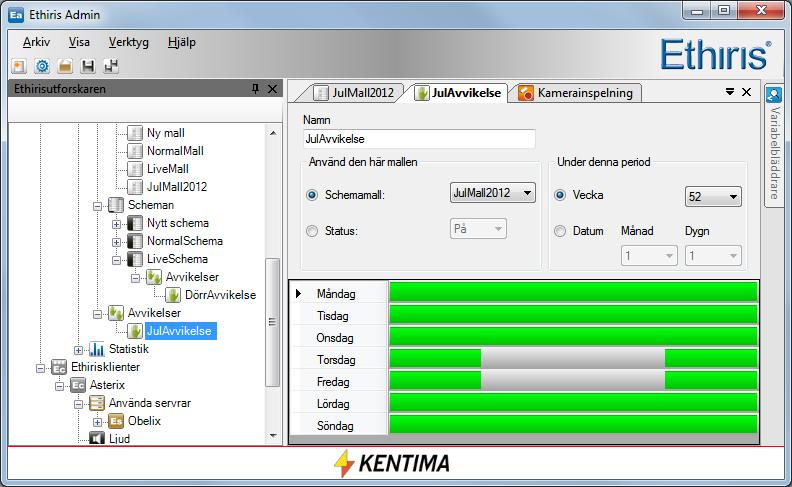The width and height of the screenshot is (792, 487).
Task: Close the active document tab
Action: tap(747, 92)
